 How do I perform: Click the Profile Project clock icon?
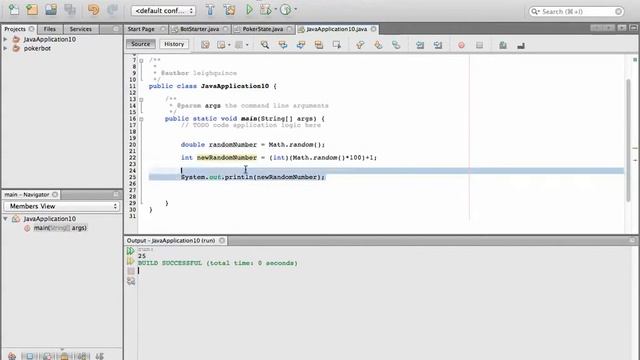(286, 10)
